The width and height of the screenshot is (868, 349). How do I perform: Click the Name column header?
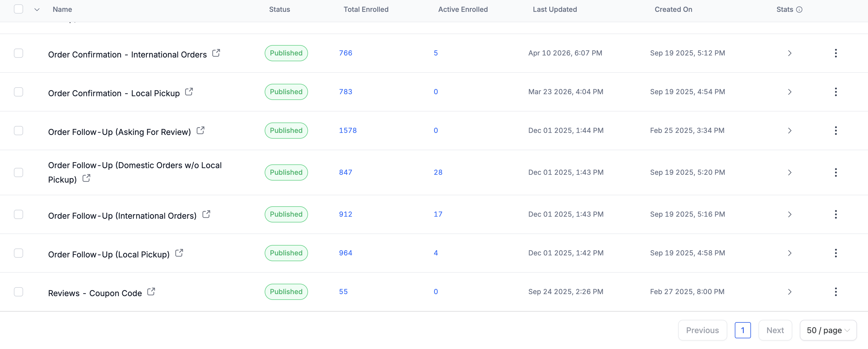pyautogui.click(x=62, y=10)
